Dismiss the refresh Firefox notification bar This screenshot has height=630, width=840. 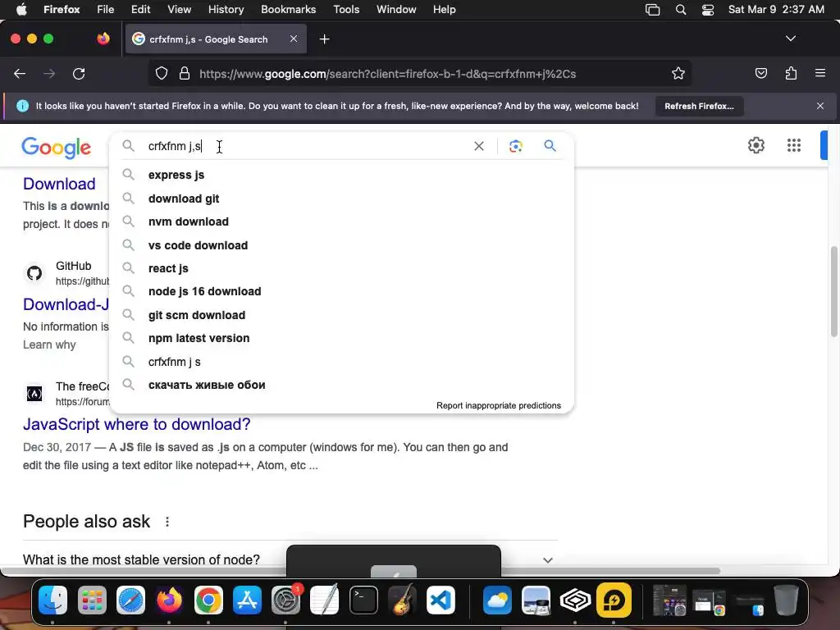820,106
